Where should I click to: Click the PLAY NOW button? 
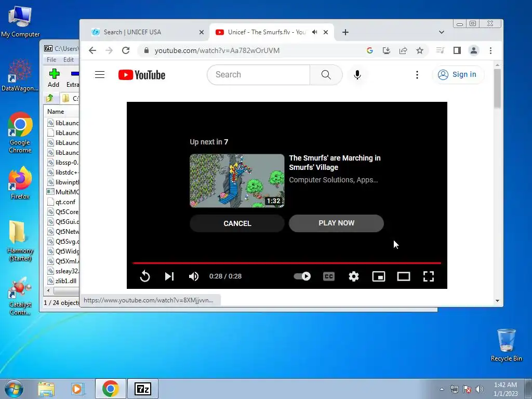(x=336, y=223)
